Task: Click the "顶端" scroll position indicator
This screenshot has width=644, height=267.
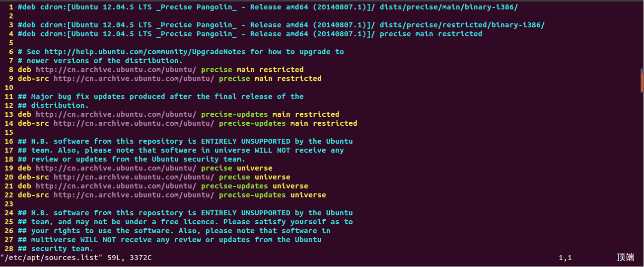Action: [x=625, y=258]
